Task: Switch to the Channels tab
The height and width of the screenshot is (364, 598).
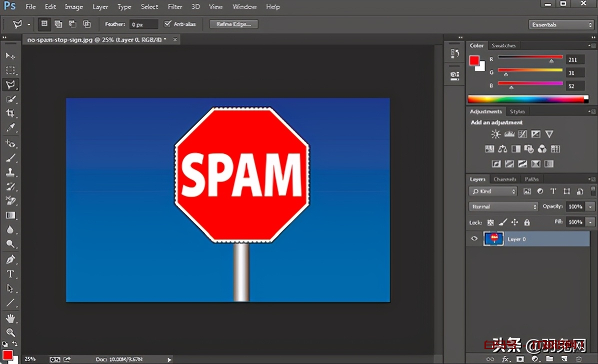Action: click(x=504, y=179)
